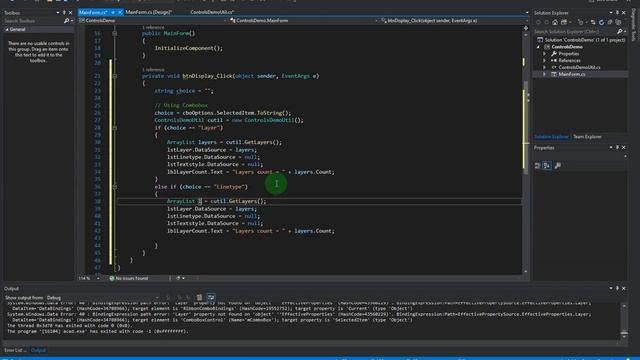Collapse else if Linetype block outlining

click(115, 187)
